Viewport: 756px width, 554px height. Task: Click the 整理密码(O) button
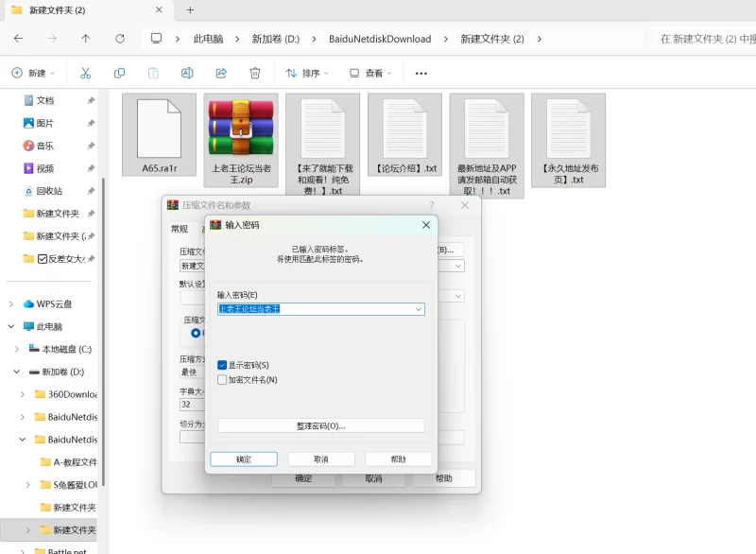tap(321, 424)
